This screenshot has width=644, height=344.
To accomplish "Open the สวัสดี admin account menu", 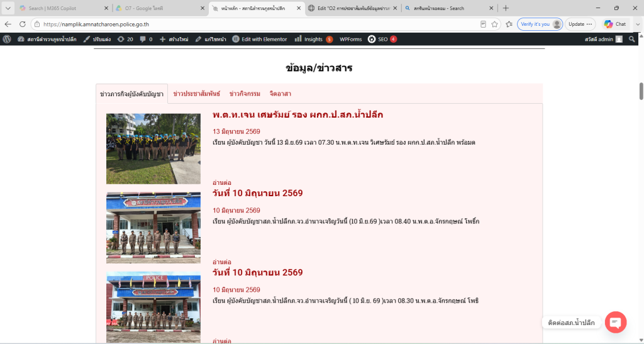I will pyautogui.click(x=603, y=39).
